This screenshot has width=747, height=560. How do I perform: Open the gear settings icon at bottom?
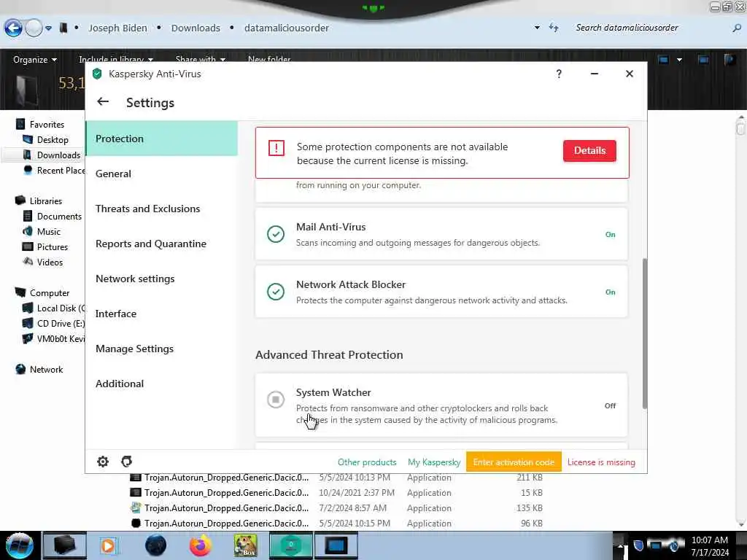103,462
